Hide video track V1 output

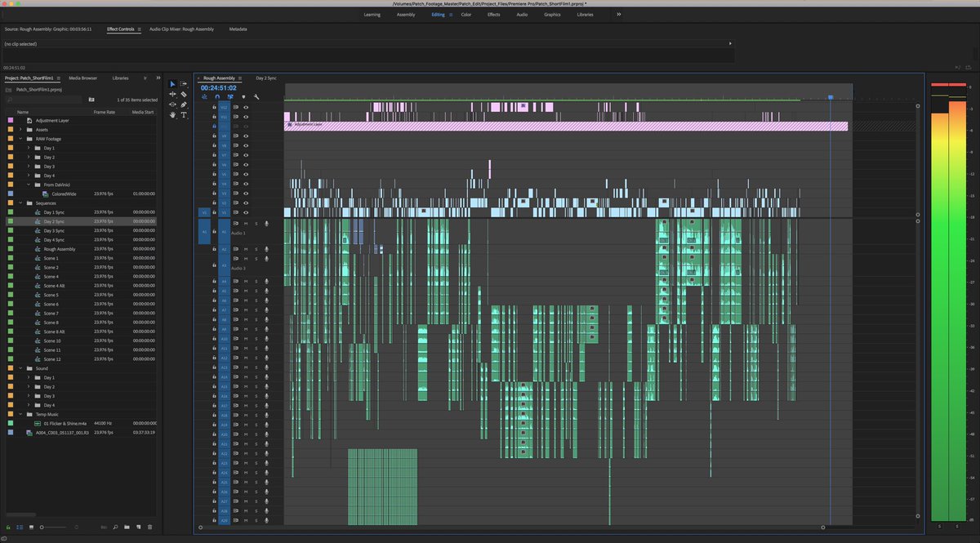pyautogui.click(x=246, y=212)
